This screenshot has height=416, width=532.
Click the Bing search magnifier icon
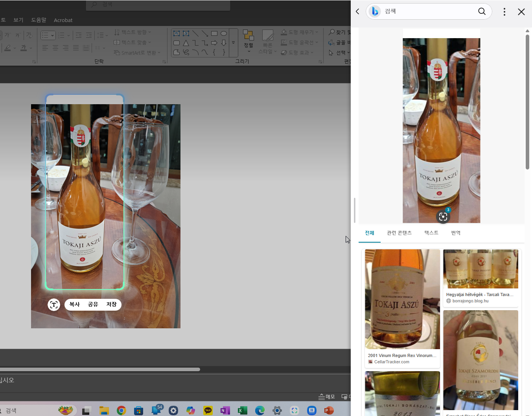(482, 11)
